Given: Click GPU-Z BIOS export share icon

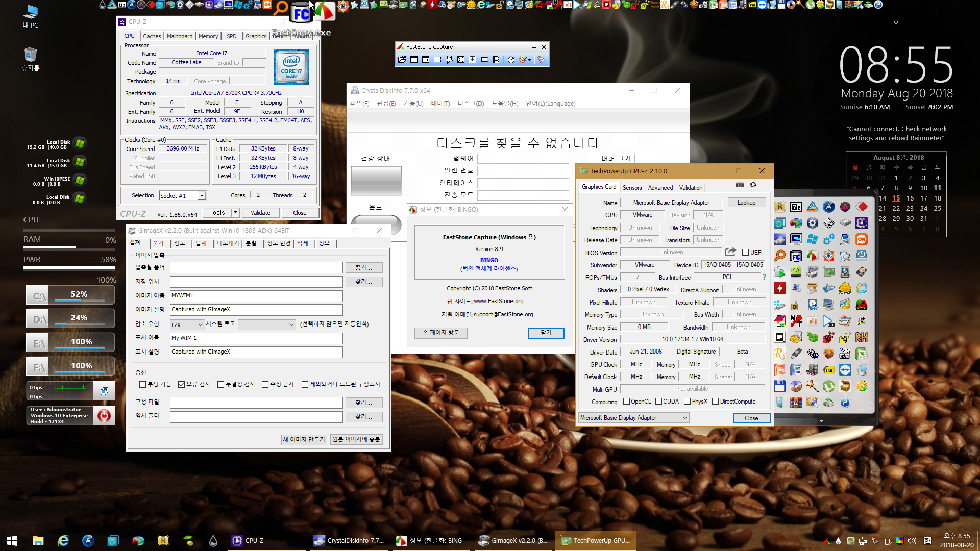Looking at the screenshot, I should click(x=730, y=252).
